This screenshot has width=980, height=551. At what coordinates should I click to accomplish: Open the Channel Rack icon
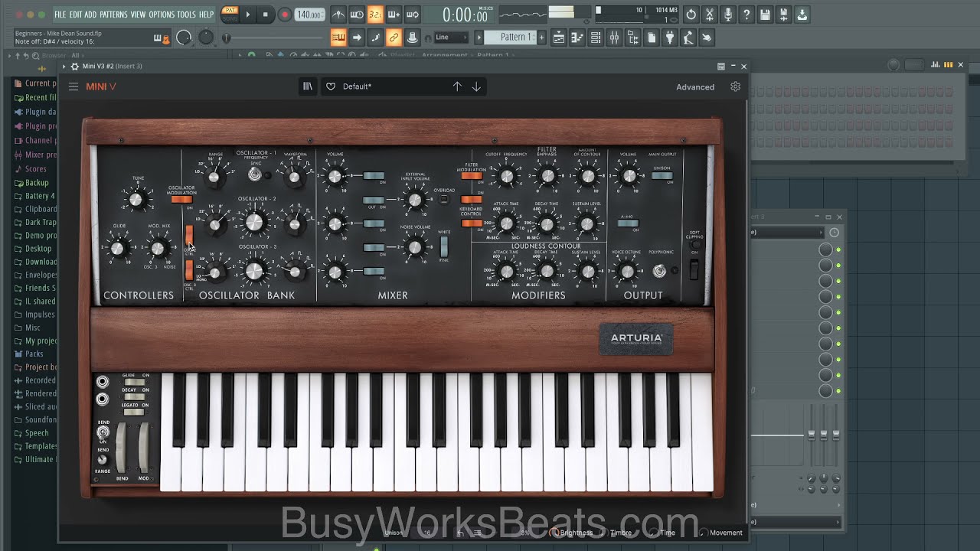point(596,37)
